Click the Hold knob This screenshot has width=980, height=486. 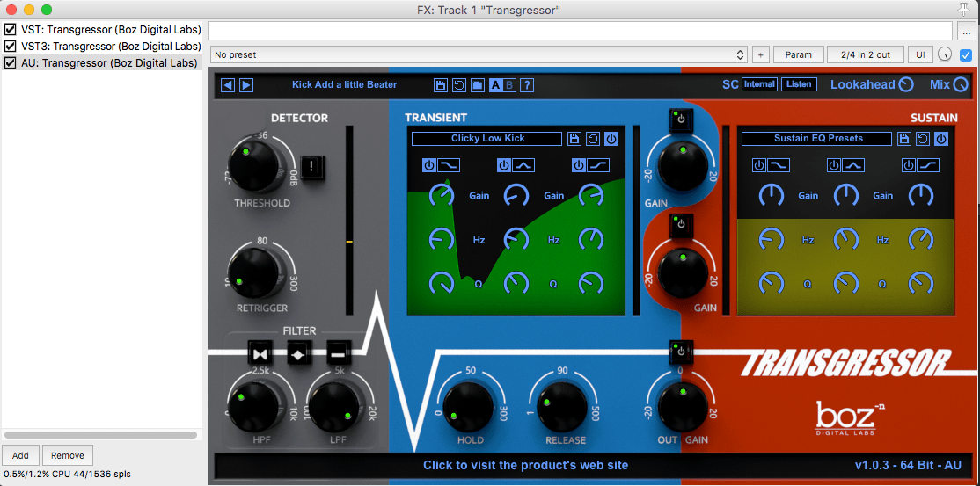click(x=470, y=407)
